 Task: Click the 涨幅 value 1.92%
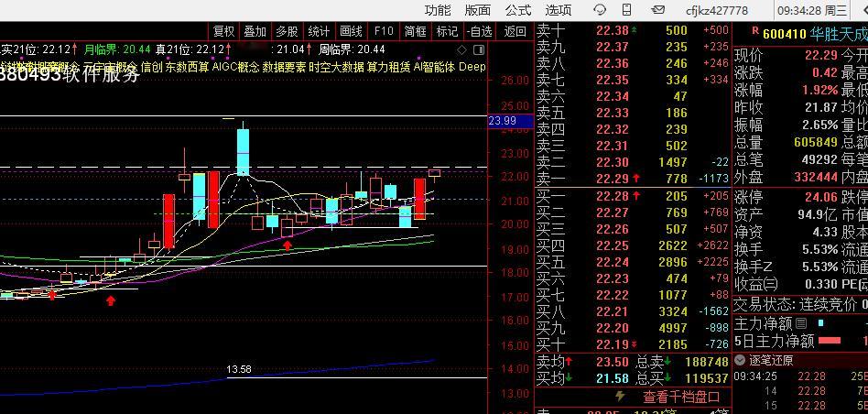click(819, 90)
